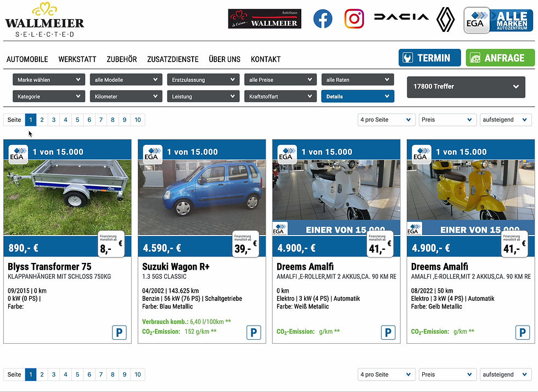
Task: Open the 17800 Treffer results dropdown
Action: pyautogui.click(x=466, y=87)
